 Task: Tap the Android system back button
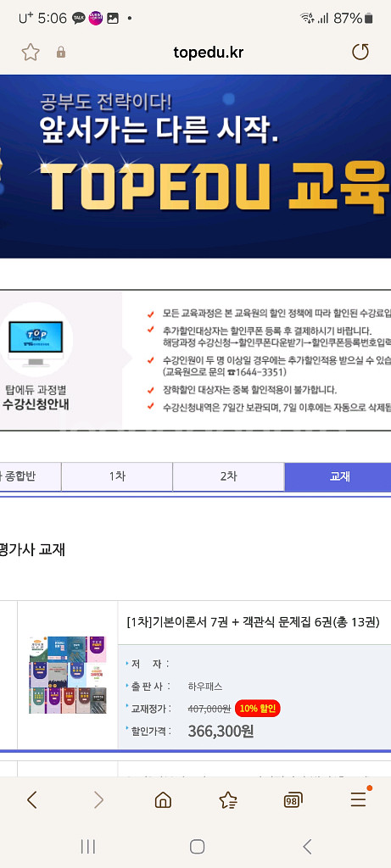tap(307, 847)
